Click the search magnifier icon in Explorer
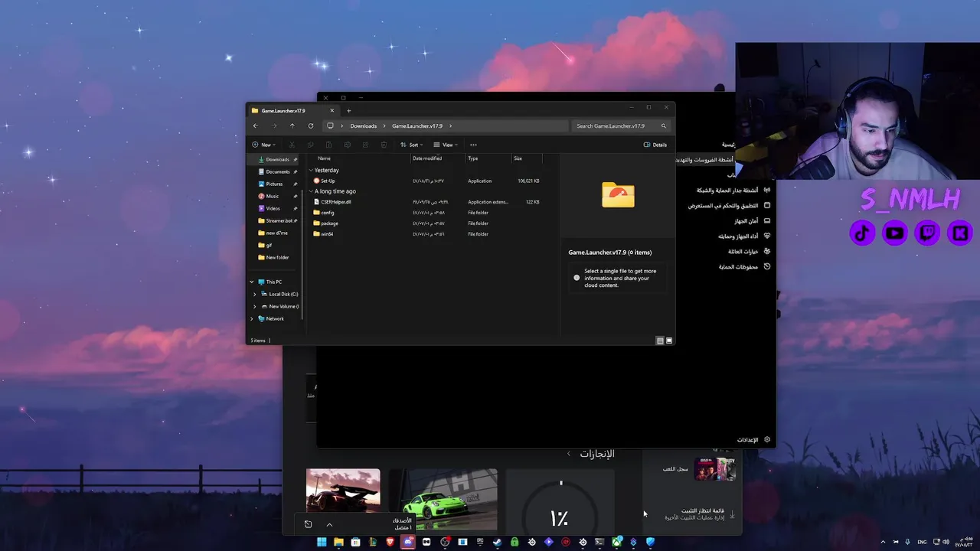The height and width of the screenshot is (551, 980). 664,126
